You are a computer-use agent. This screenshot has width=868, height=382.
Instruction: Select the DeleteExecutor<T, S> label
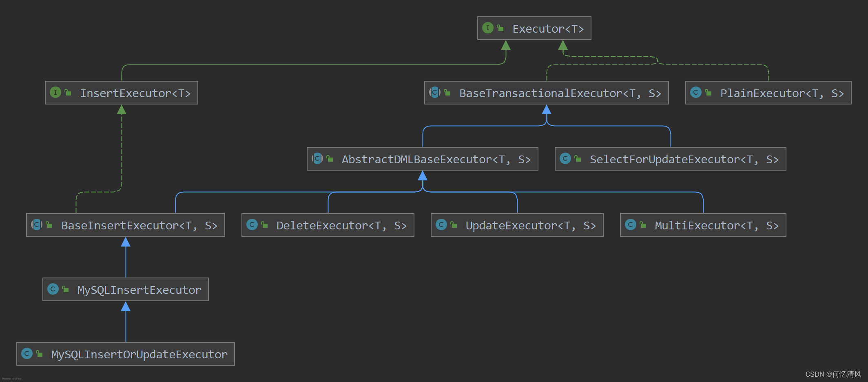click(341, 226)
